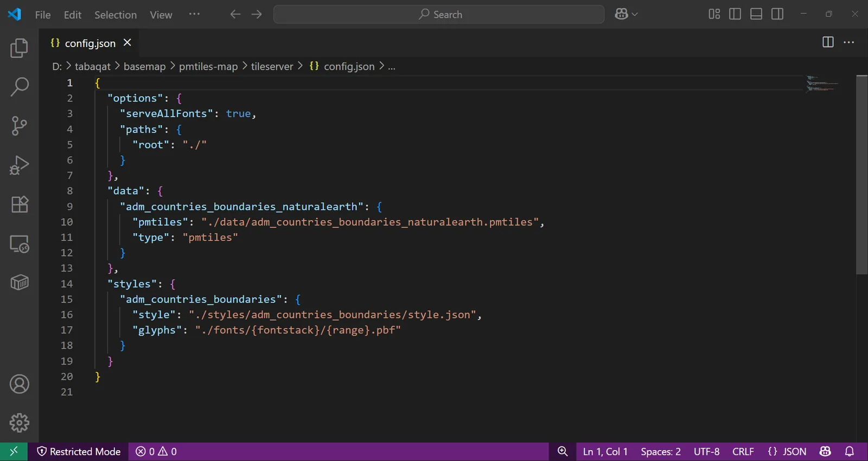
Task: Open the Explorer view in activity bar
Action: tap(19, 48)
